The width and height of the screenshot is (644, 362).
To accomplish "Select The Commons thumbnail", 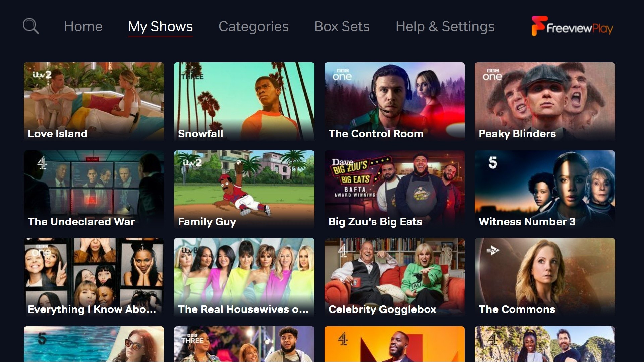I will tap(545, 277).
